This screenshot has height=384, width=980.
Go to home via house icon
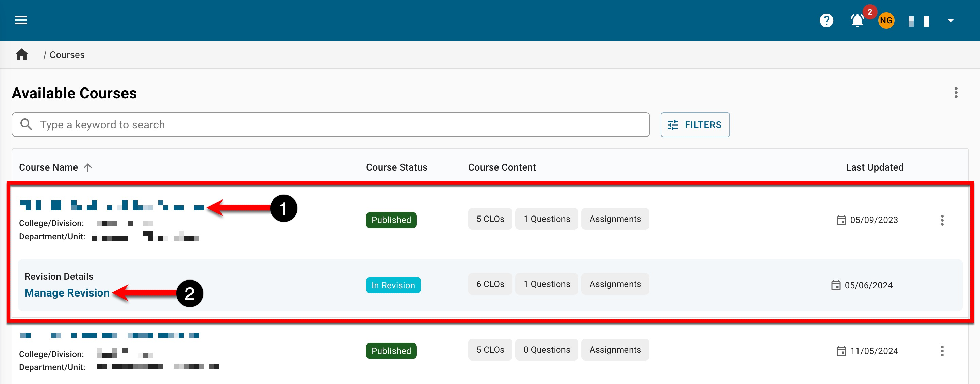coord(22,55)
